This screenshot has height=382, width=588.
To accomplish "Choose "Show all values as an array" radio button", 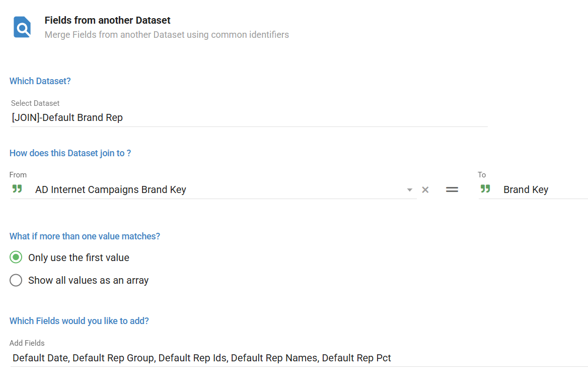I will (x=16, y=280).
